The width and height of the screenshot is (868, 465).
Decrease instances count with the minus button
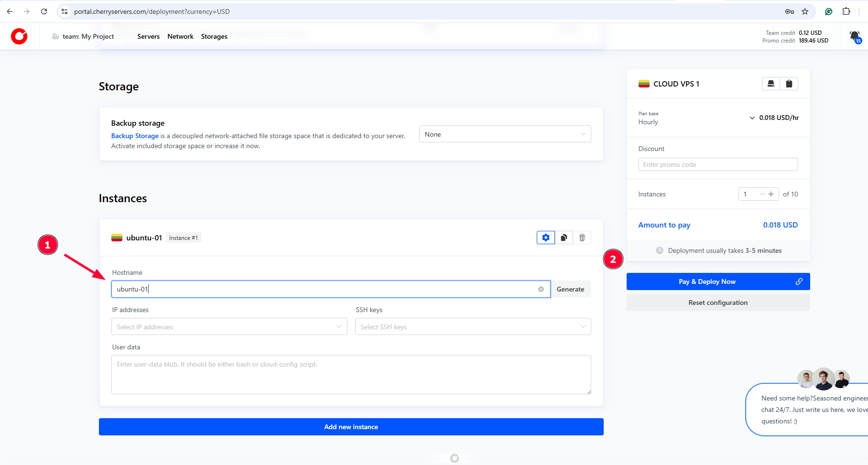(x=762, y=194)
